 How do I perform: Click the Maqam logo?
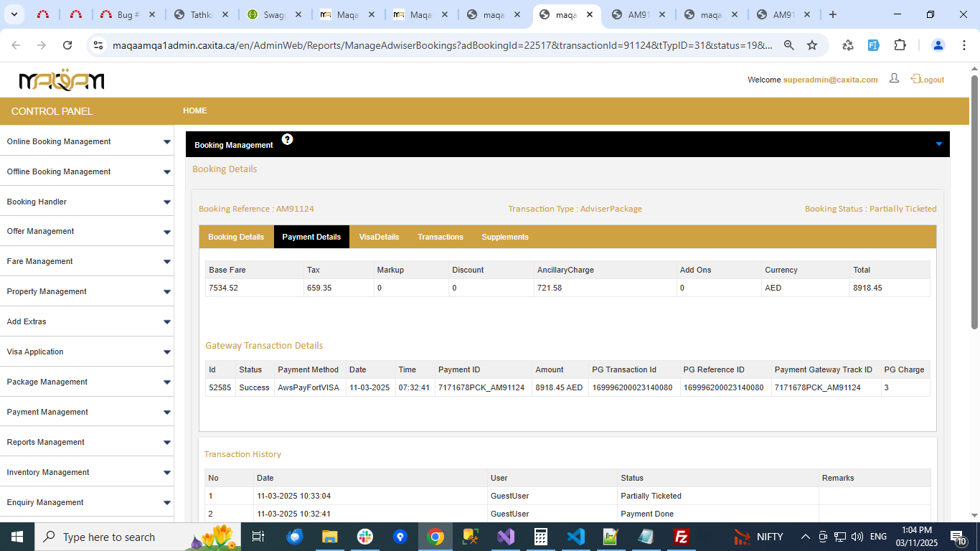(x=62, y=80)
